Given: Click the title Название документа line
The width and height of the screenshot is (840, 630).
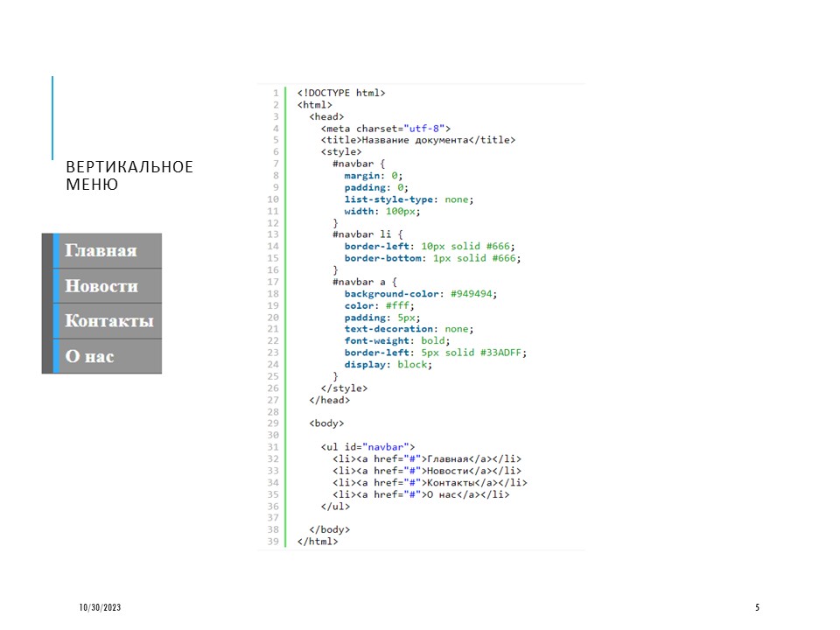Looking at the screenshot, I should (x=418, y=140).
